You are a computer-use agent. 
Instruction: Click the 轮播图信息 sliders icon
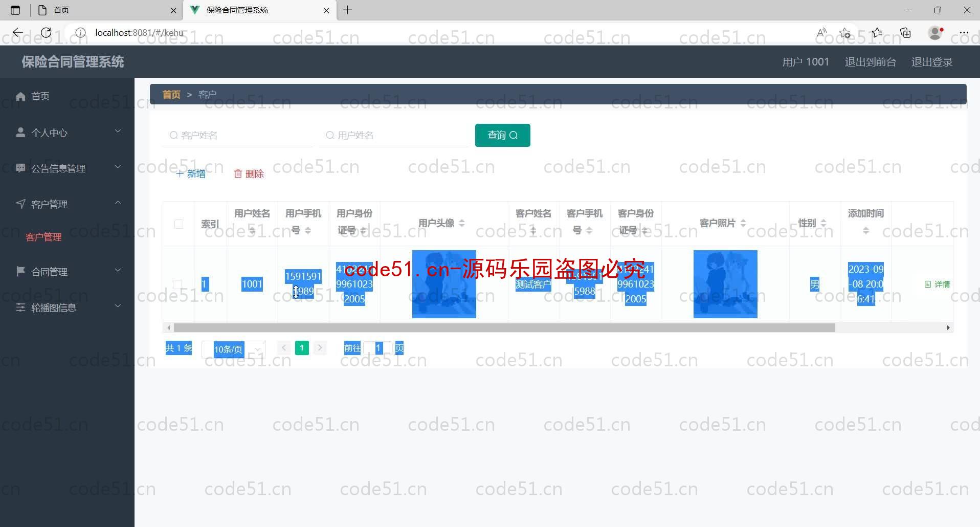[x=20, y=308]
